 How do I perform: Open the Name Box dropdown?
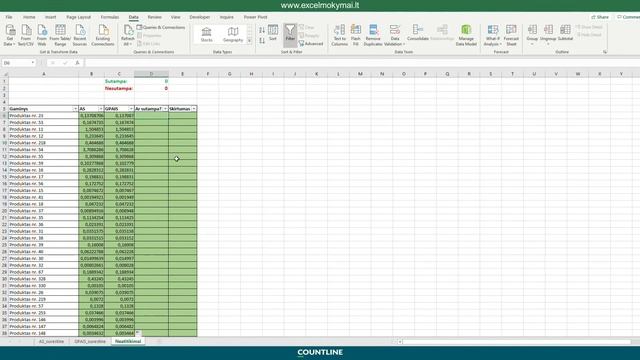pyautogui.click(x=33, y=63)
